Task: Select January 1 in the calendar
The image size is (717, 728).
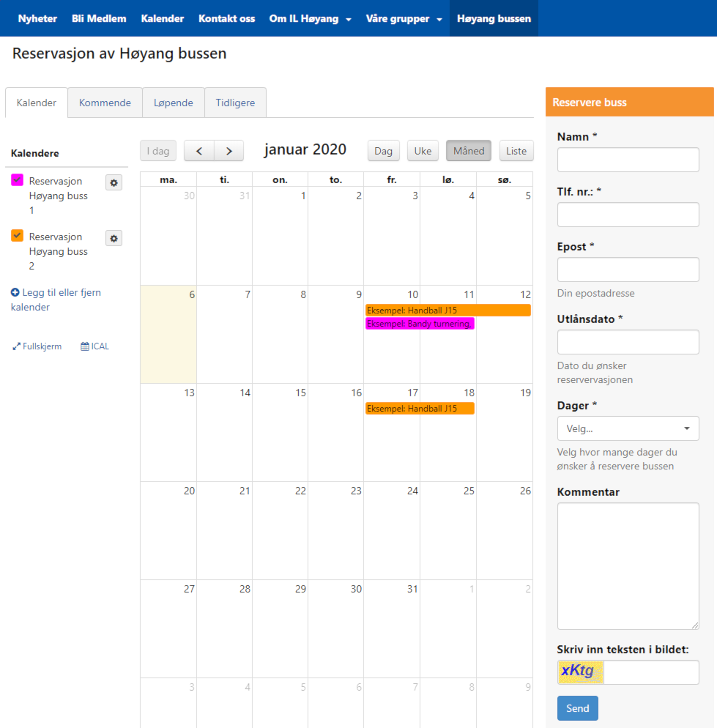Action: pos(280,236)
